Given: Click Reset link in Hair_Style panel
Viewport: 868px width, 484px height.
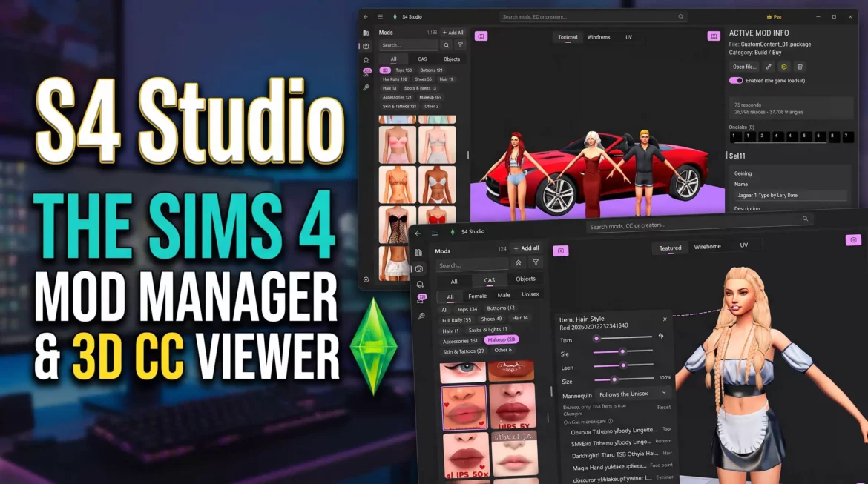Looking at the screenshot, I should (664, 407).
